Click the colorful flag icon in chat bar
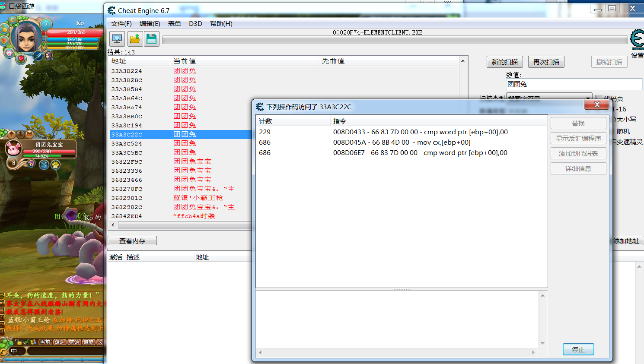The height and width of the screenshot is (364, 644). point(33,342)
